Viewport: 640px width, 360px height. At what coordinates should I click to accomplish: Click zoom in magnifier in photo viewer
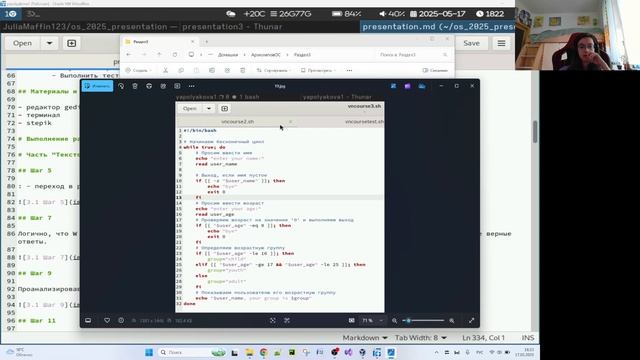click(451, 320)
